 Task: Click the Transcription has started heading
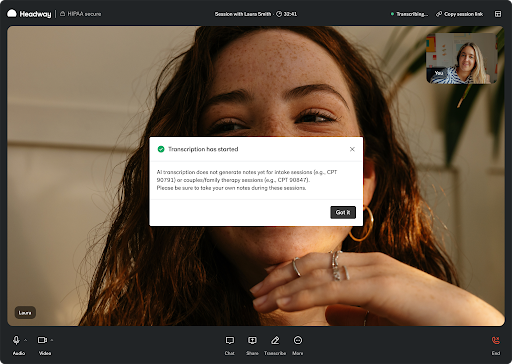203,149
